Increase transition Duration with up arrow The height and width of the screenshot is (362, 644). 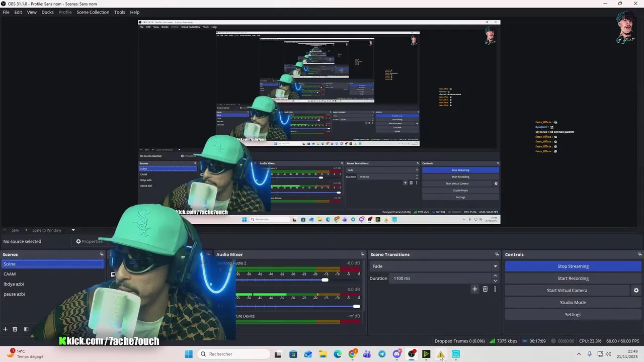click(495, 276)
